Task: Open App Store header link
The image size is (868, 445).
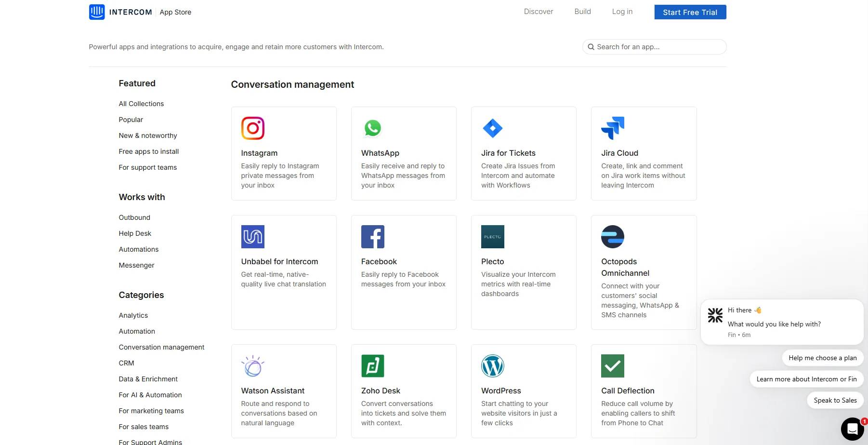Action: click(x=175, y=12)
